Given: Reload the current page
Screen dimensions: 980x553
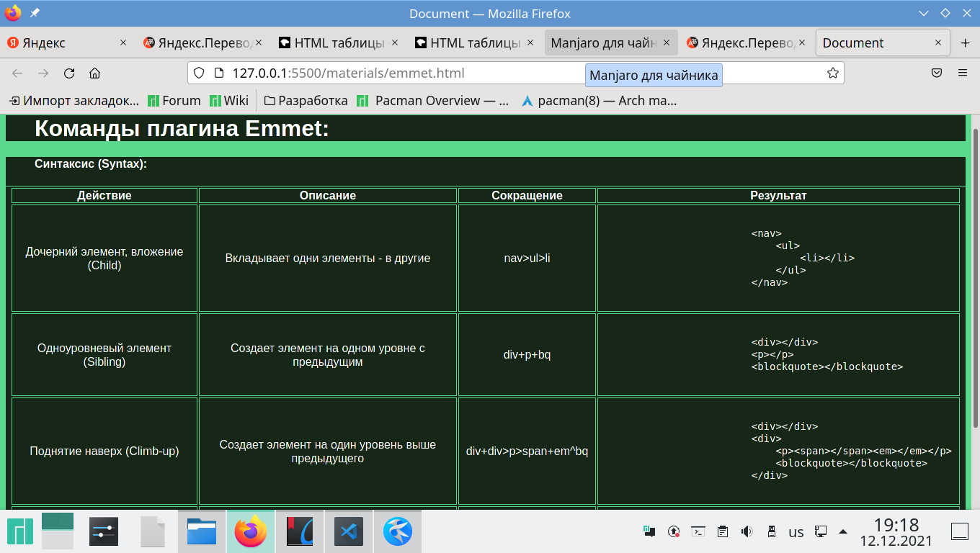Looking at the screenshot, I should [69, 73].
